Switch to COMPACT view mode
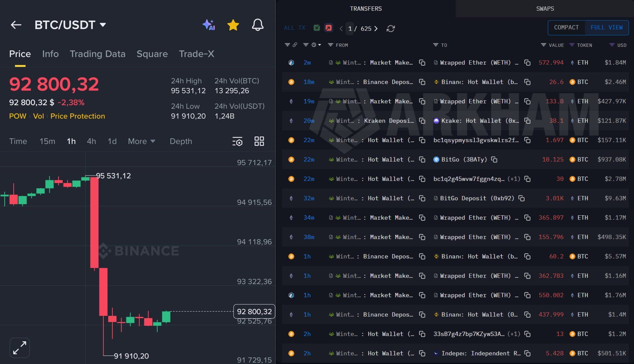 coord(566,28)
